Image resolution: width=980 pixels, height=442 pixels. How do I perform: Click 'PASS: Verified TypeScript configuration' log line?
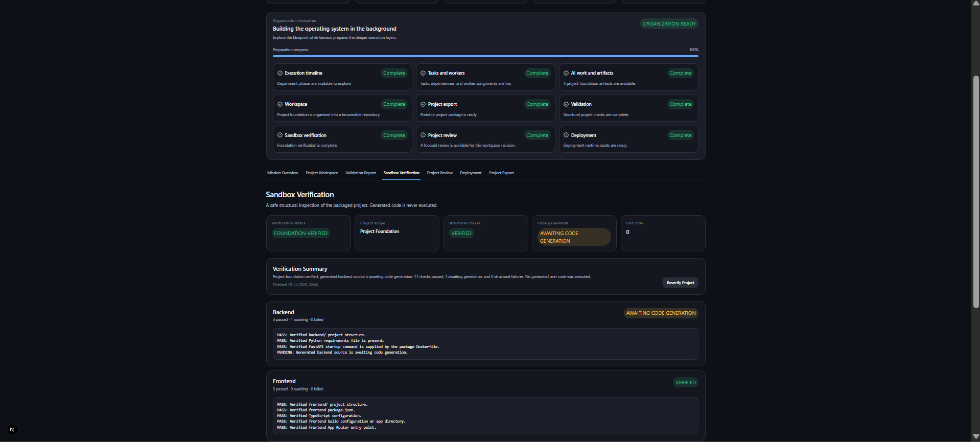(x=319, y=416)
